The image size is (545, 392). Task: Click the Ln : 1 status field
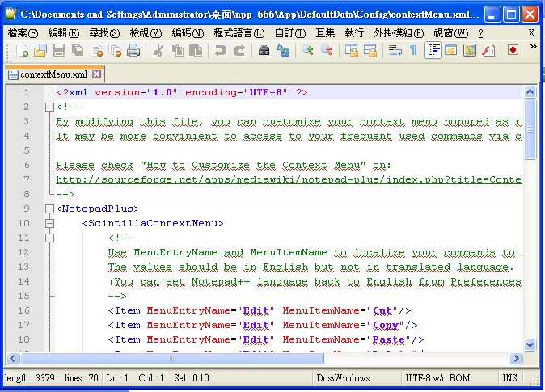coord(117,377)
